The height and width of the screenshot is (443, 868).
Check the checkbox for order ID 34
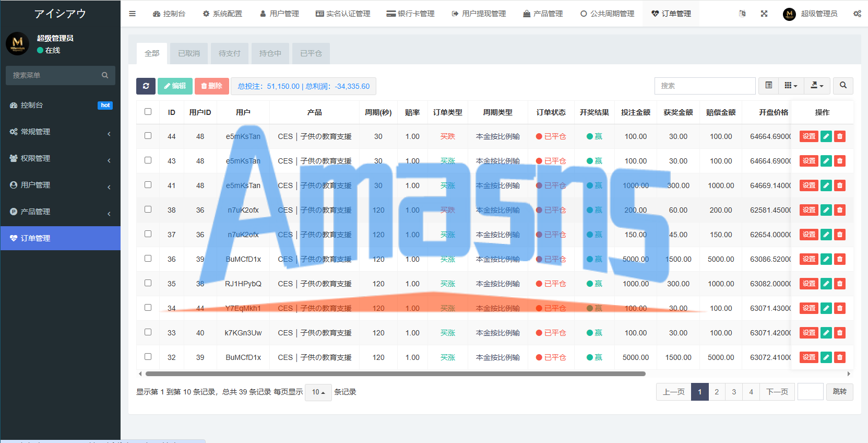point(148,308)
